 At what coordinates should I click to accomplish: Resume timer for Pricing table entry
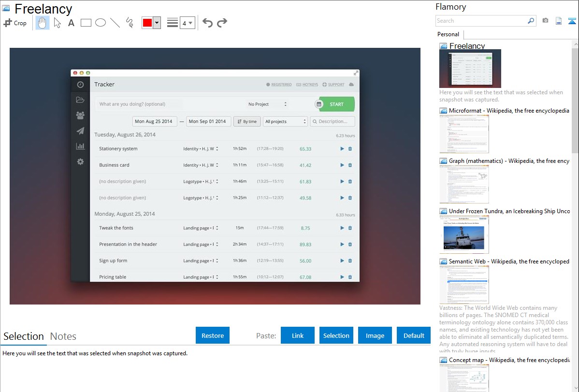pyautogui.click(x=342, y=277)
